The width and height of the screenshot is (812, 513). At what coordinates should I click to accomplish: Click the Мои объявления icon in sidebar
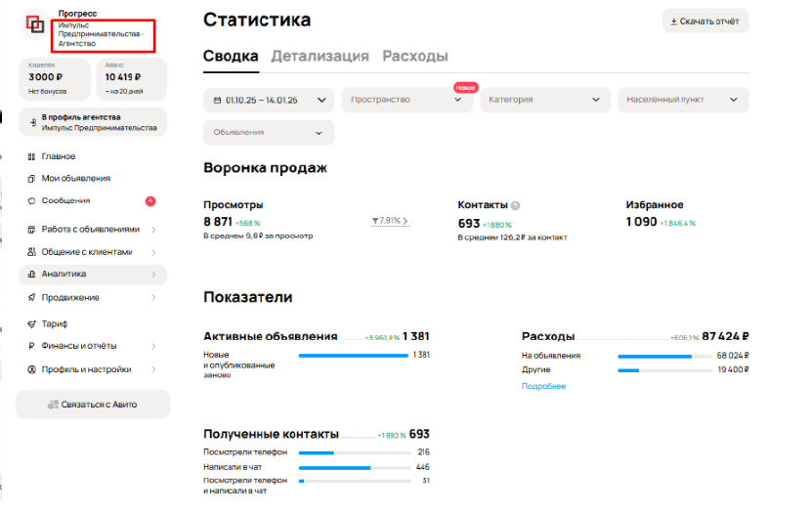tap(31, 179)
